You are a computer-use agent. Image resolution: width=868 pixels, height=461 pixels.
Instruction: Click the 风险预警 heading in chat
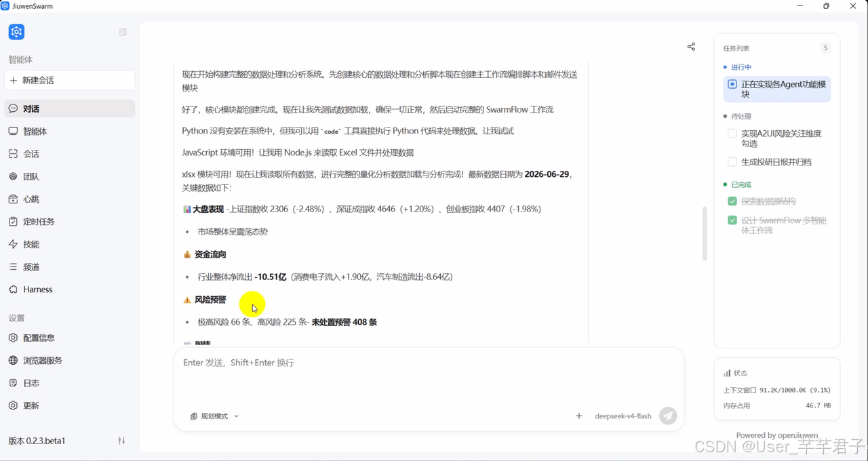(x=210, y=300)
